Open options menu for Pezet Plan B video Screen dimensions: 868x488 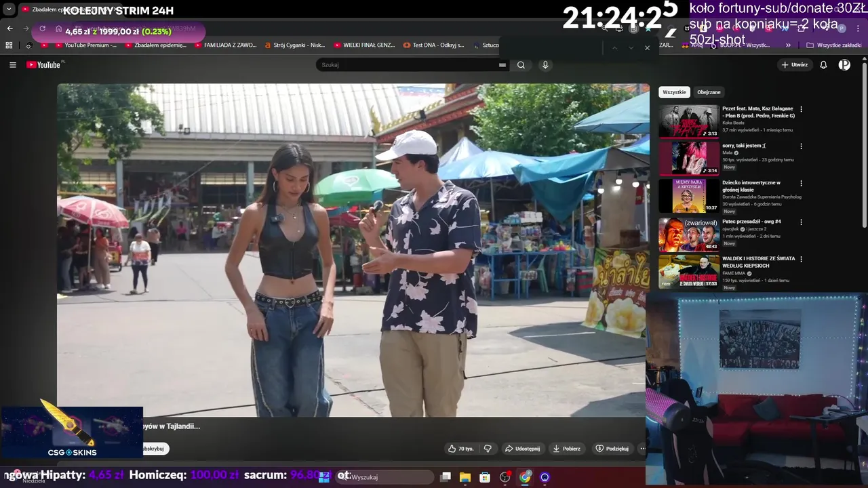tap(801, 109)
